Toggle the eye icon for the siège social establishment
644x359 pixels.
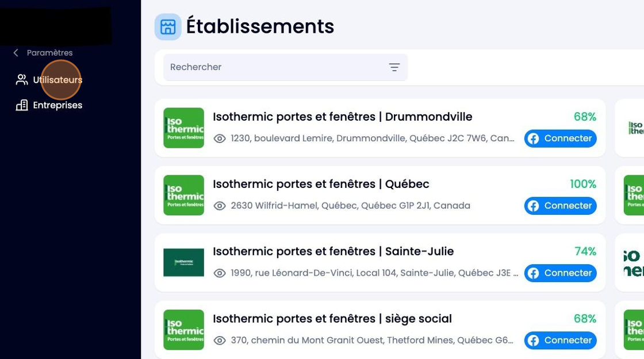220,340
